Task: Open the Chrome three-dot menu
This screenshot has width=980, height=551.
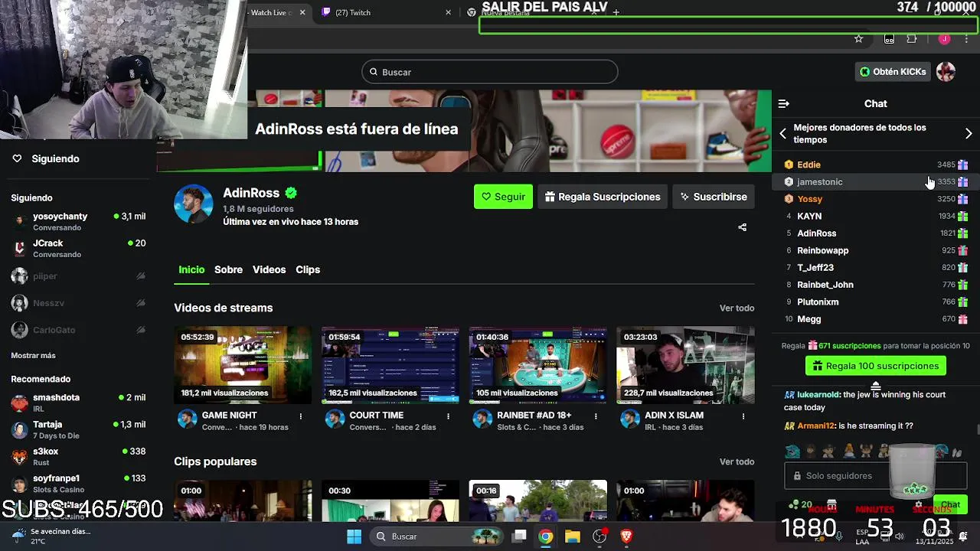Action: (x=966, y=39)
